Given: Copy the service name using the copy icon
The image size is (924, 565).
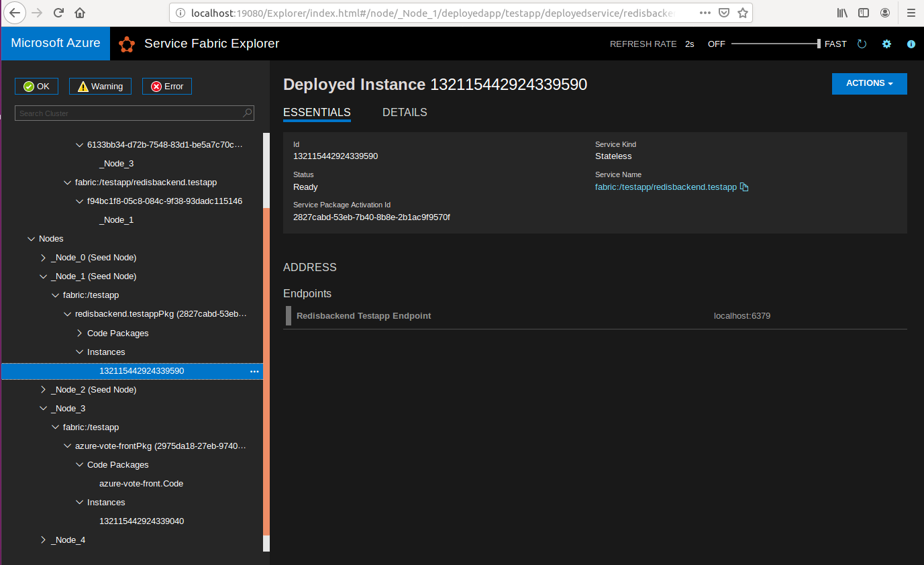Looking at the screenshot, I should pos(743,187).
